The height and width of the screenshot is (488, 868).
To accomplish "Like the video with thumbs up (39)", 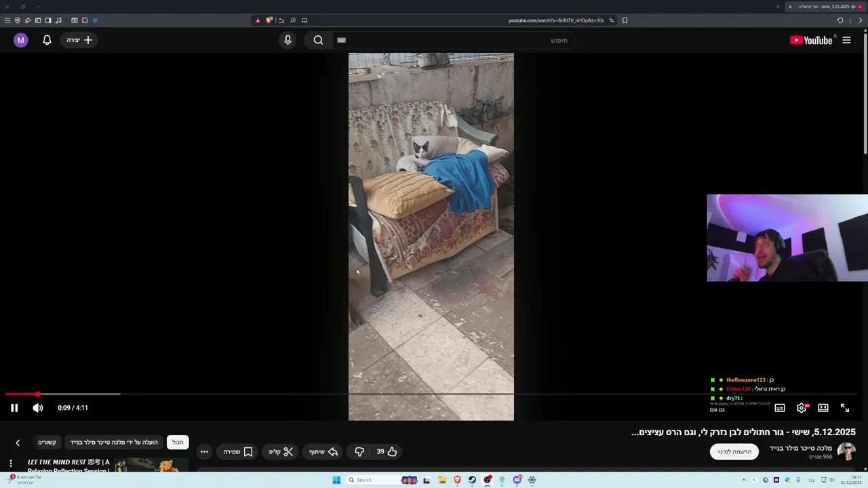I will pos(387,451).
